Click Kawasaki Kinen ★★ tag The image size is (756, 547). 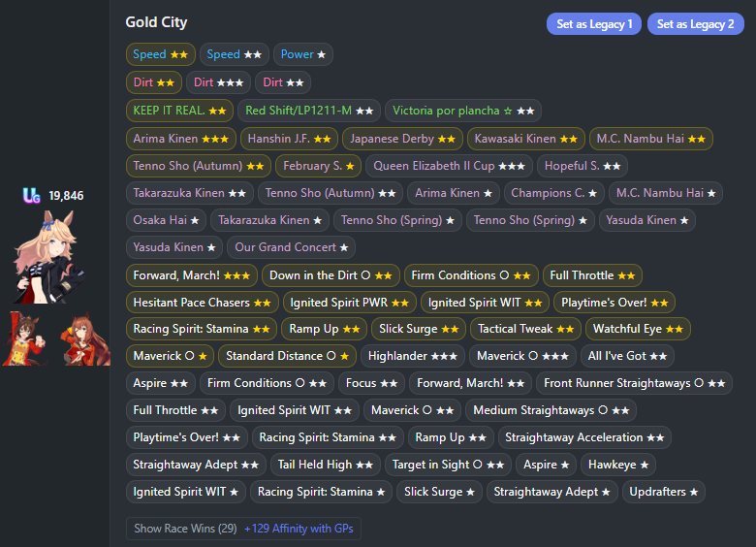[526, 139]
